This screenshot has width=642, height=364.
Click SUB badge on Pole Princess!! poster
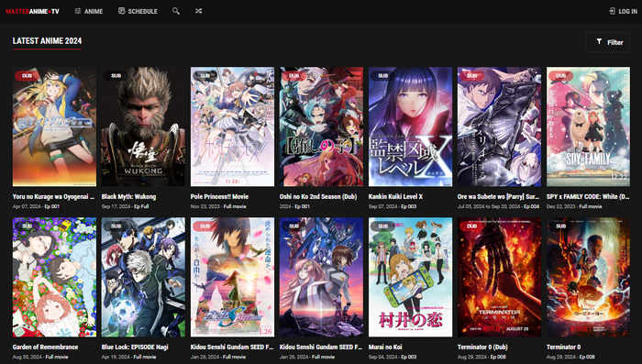point(205,76)
